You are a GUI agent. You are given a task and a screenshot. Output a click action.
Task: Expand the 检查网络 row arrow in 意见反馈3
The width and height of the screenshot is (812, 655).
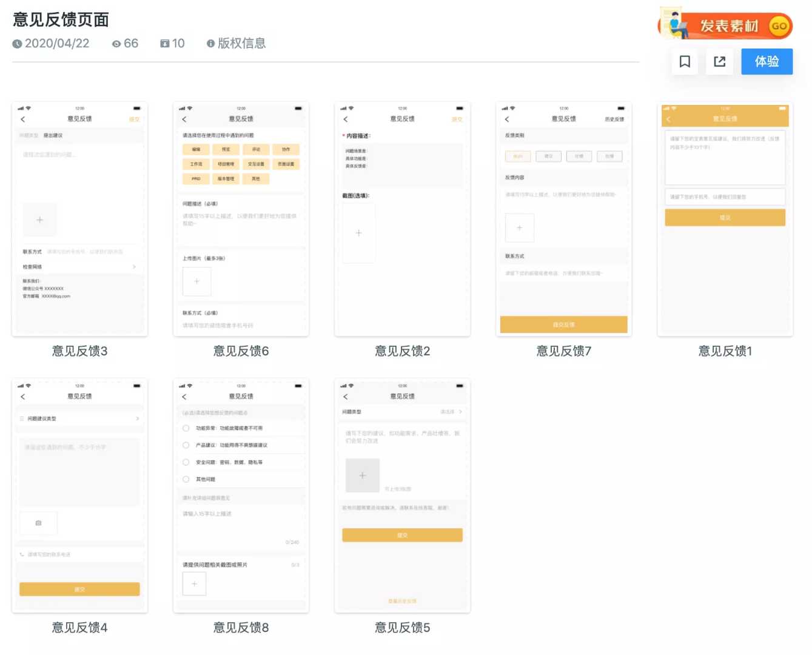coord(134,267)
